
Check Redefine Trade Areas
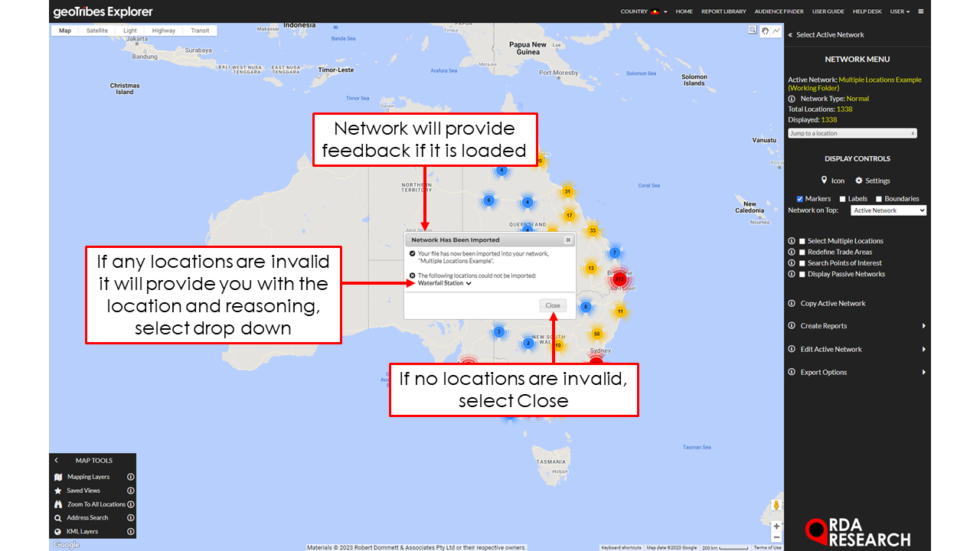click(x=802, y=252)
